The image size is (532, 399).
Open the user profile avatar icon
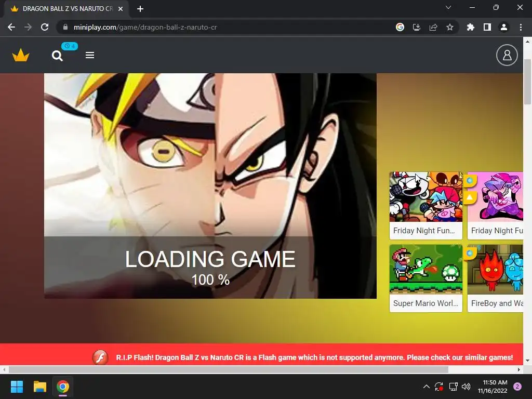pyautogui.click(x=507, y=55)
